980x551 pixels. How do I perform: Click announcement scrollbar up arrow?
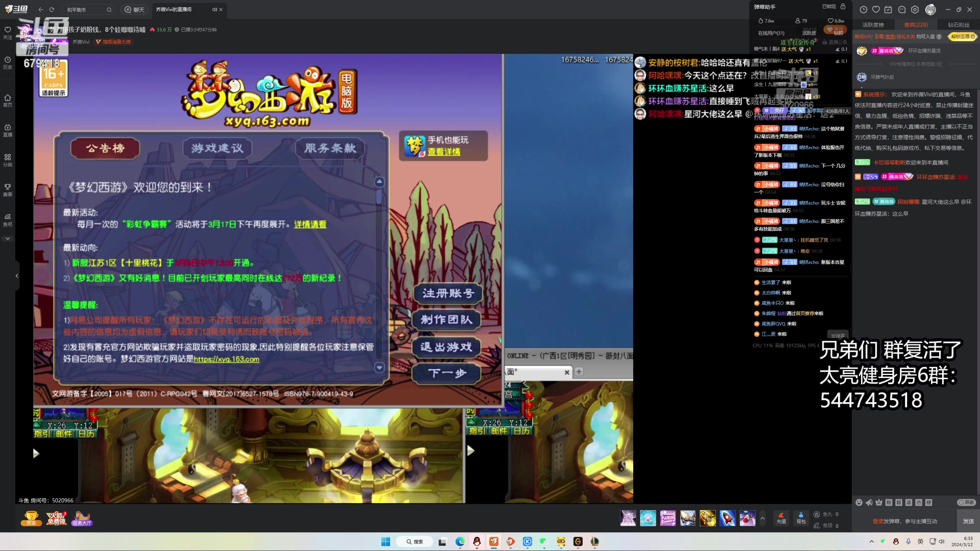click(x=379, y=182)
